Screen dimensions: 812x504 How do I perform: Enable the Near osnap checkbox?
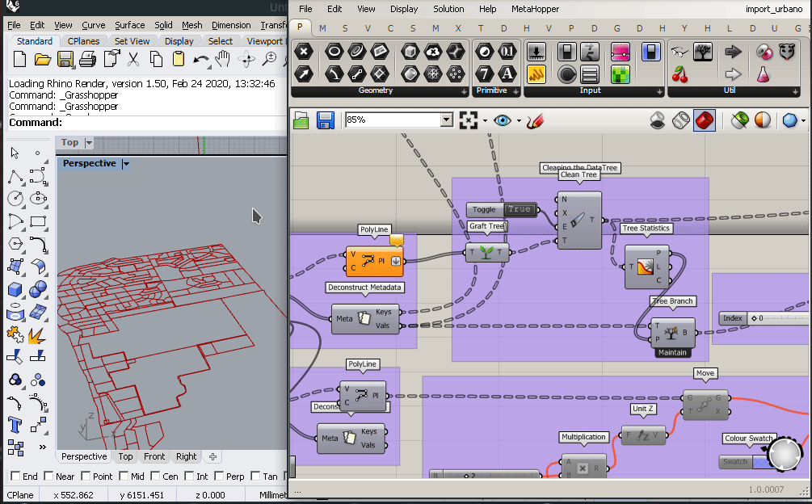click(x=48, y=476)
